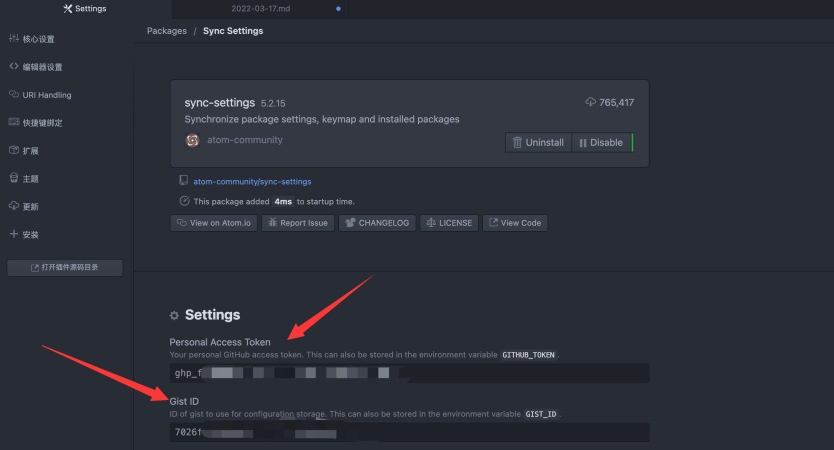
Task: Open 扩展 packages section
Action: [x=30, y=151]
